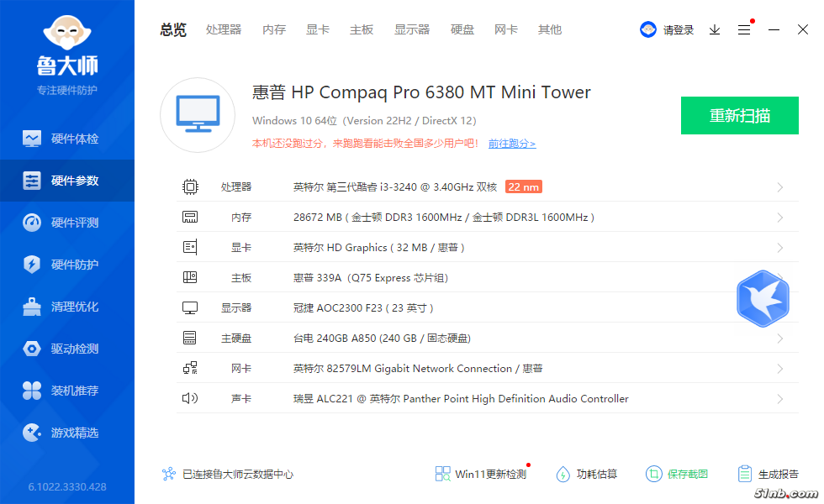Select the 硬件防护 shield icon
This screenshot has width=824, height=504.
[32, 265]
